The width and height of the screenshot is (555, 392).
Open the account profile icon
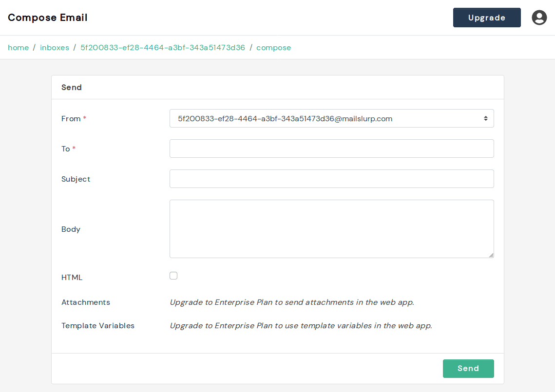pos(539,17)
